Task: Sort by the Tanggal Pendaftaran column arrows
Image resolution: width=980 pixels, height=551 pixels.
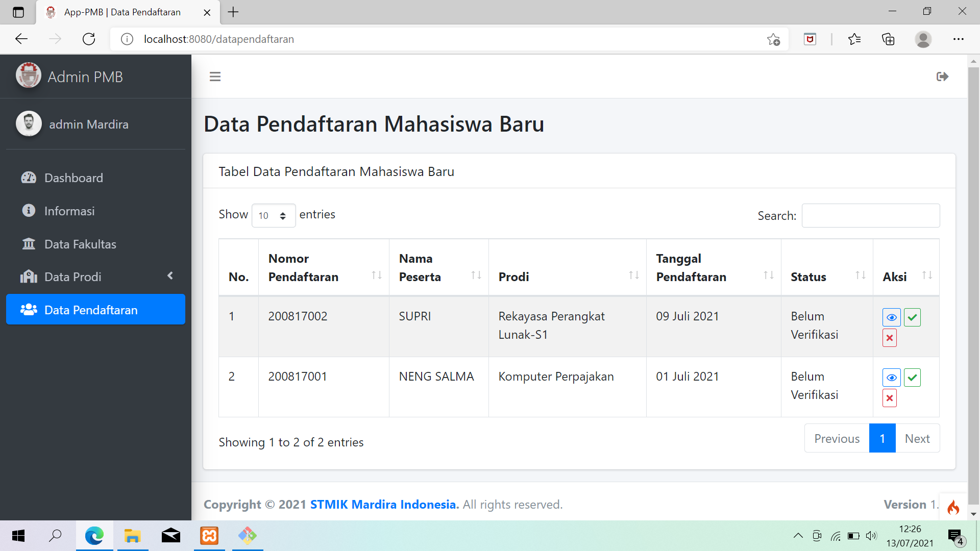Action: tap(768, 275)
